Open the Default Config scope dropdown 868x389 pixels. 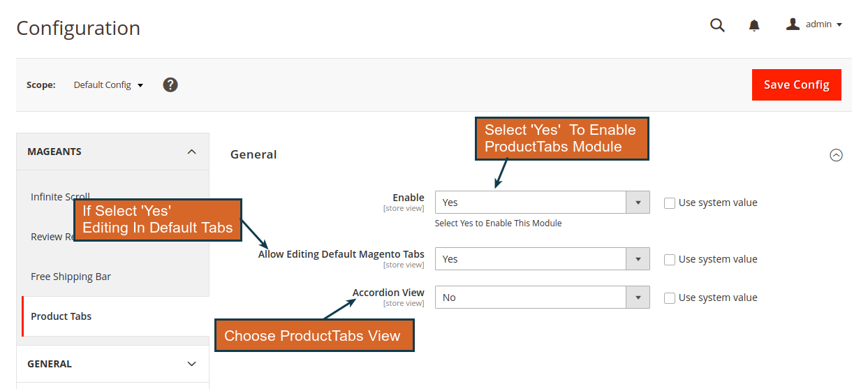click(x=108, y=85)
